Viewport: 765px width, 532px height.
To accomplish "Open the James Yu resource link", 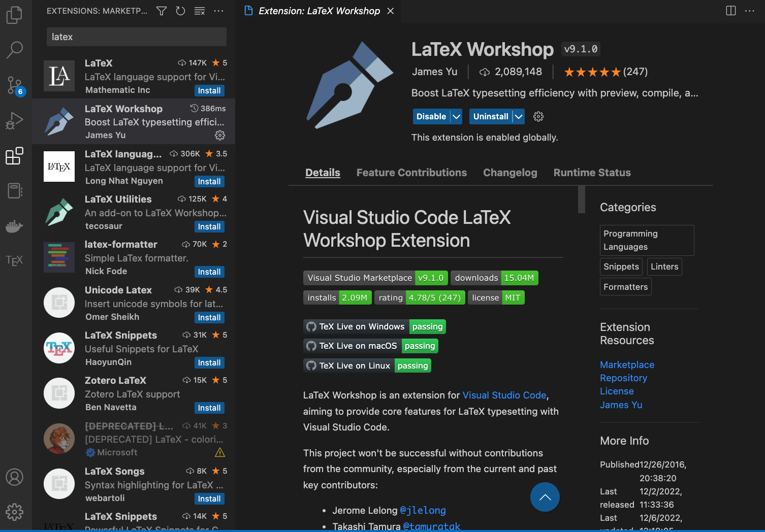I will point(621,405).
